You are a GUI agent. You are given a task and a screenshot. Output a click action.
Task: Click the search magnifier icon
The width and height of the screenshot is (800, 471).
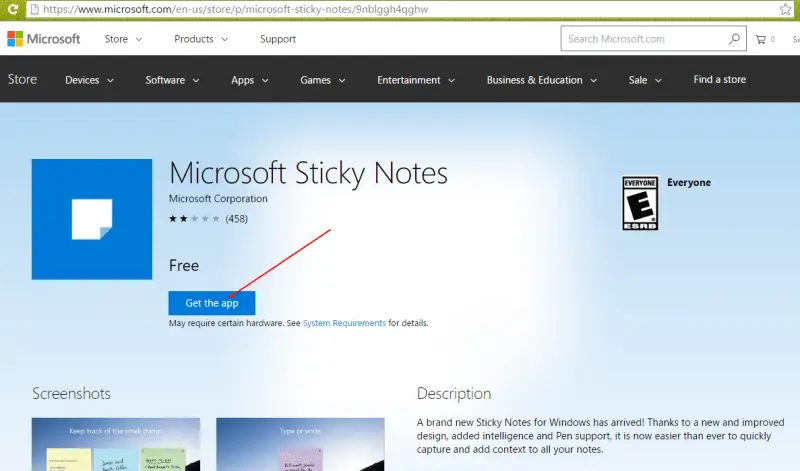pos(734,39)
